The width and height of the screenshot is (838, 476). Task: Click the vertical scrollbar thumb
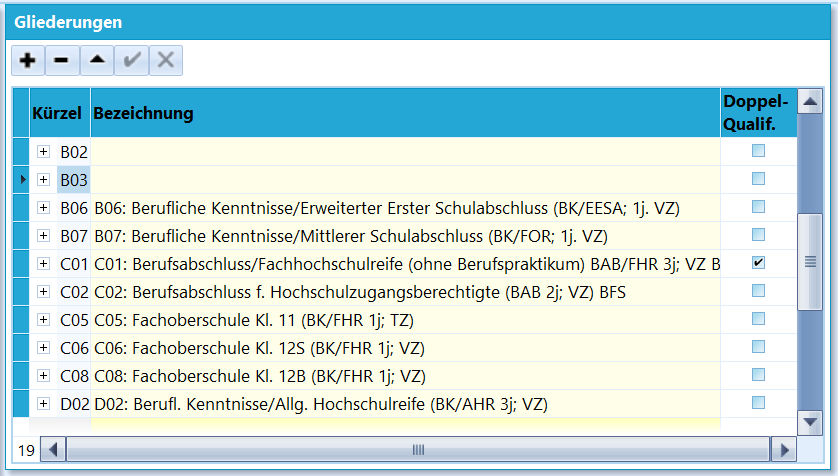[810, 262]
